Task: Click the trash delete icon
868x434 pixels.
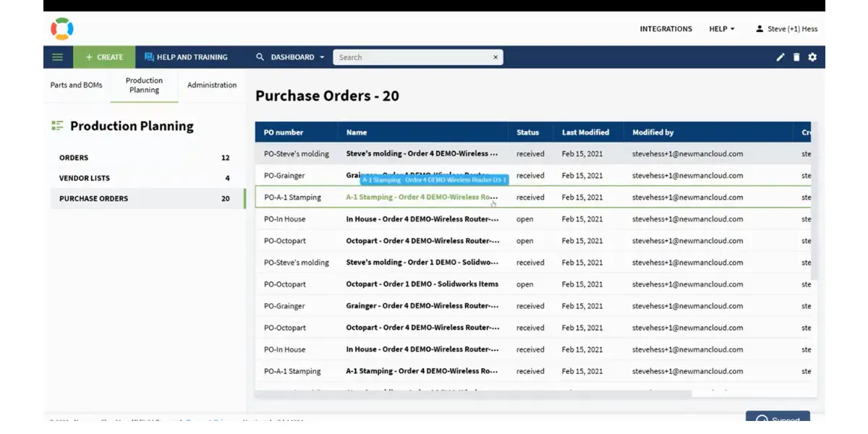Action: click(796, 57)
